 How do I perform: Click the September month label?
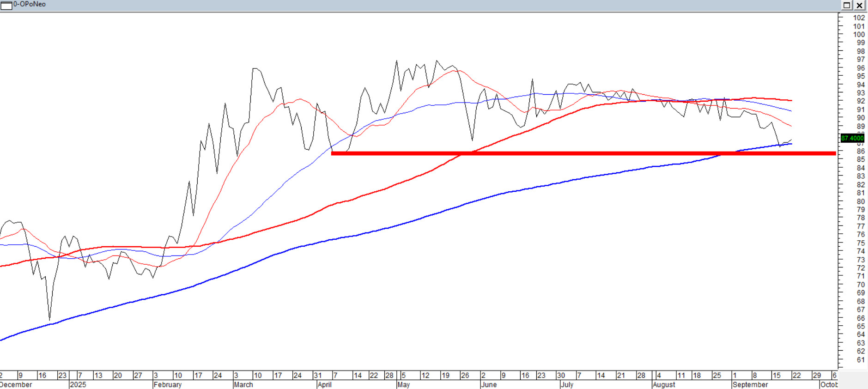pyautogui.click(x=750, y=384)
